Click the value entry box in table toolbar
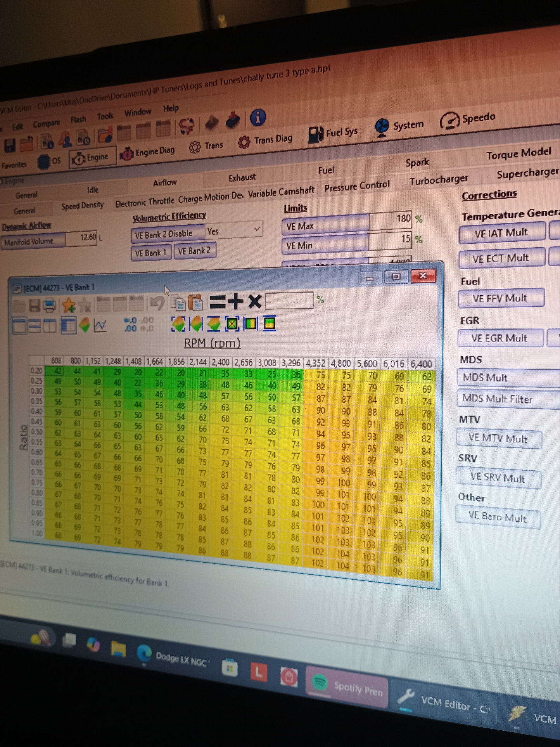Screen dimensions: 560x747 [289, 300]
